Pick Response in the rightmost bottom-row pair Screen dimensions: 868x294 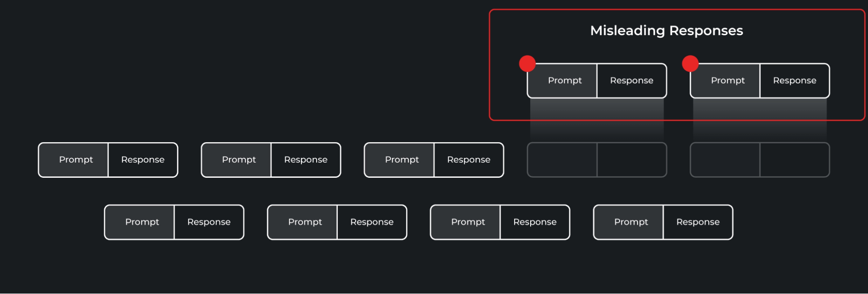tap(698, 222)
